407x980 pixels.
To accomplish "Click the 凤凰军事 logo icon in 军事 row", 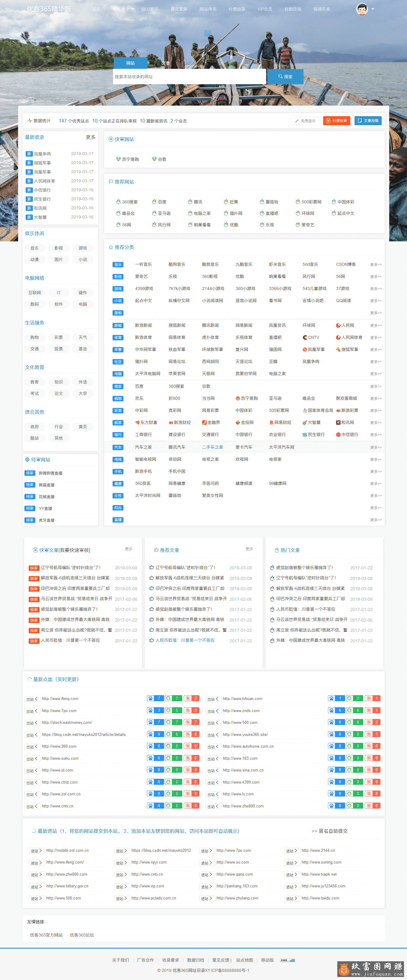I will coord(305,349).
